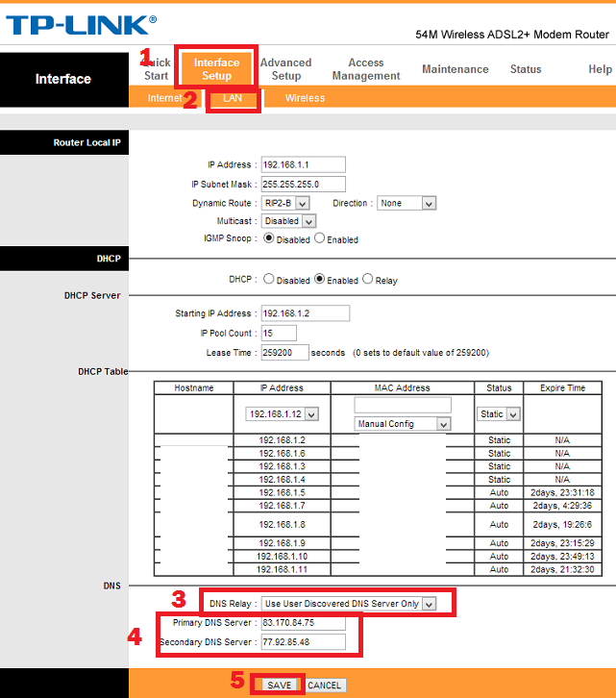Edit the IP Pool Count field
Image resolution: width=616 pixels, height=698 pixels.
[279, 333]
